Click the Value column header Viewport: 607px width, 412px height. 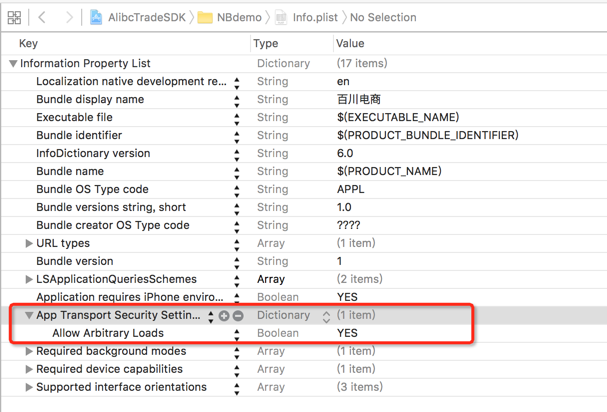[x=350, y=44]
